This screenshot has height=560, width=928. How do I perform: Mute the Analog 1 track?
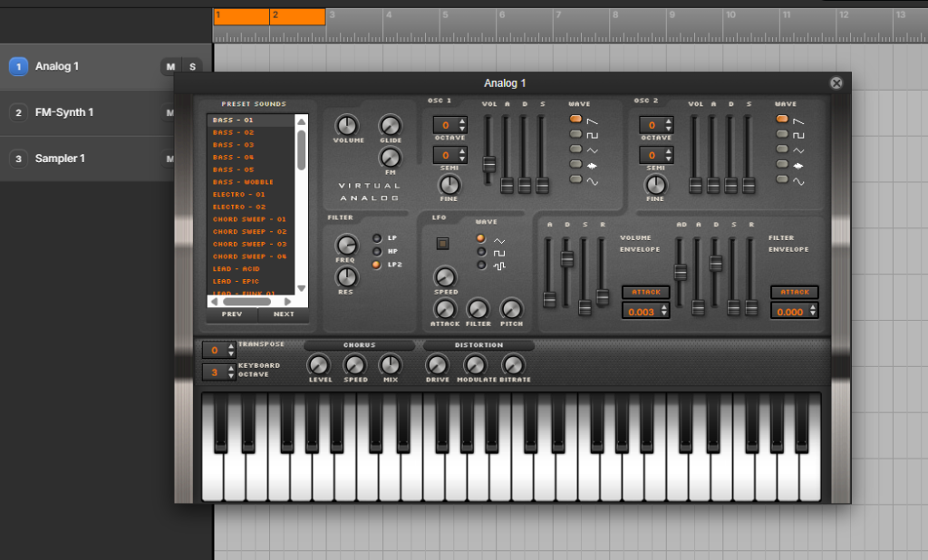click(170, 67)
